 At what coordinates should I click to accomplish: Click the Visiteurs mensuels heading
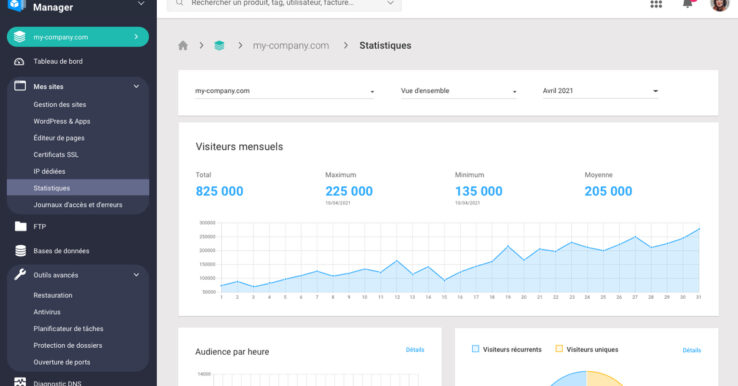coord(239,147)
